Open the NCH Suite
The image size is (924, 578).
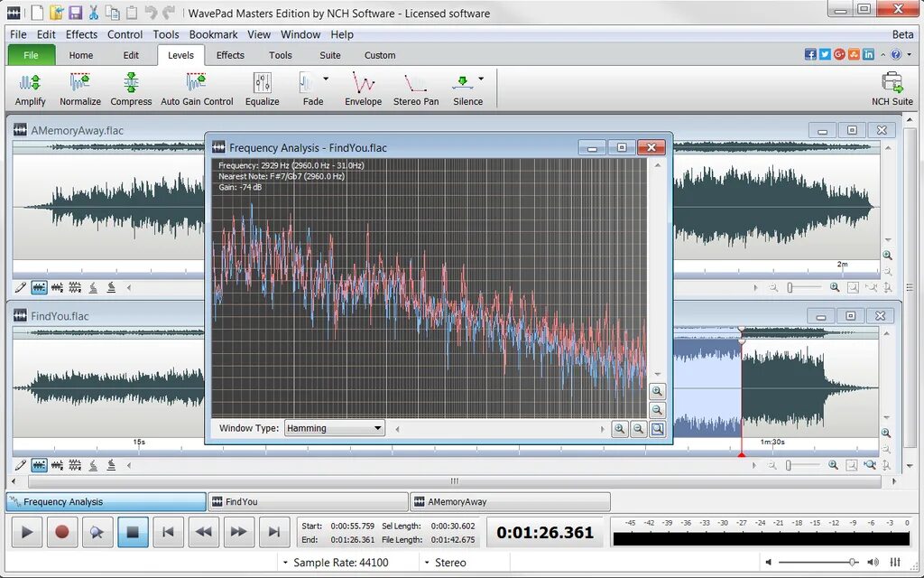[892, 89]
